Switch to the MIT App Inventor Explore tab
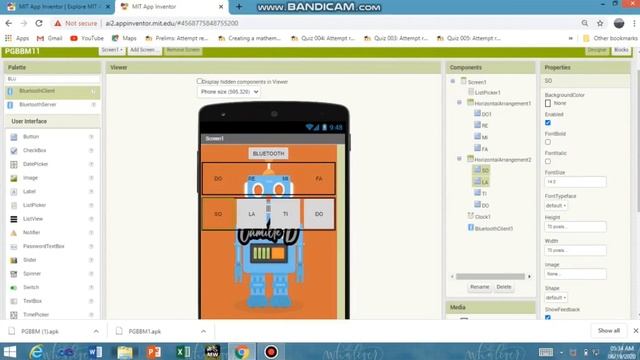 pos(56,7)
